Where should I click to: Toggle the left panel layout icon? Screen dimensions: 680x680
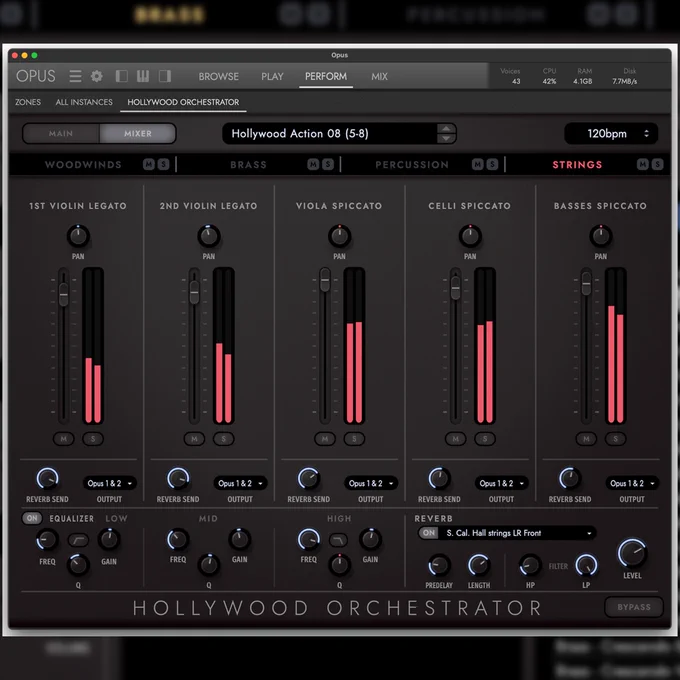tap(121, 76)
